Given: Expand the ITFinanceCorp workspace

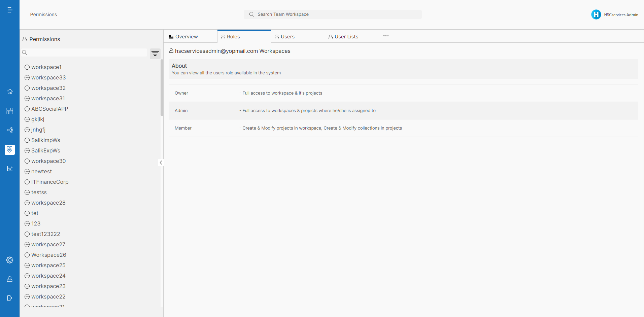Looking at the screenshot, I should 27,182.
